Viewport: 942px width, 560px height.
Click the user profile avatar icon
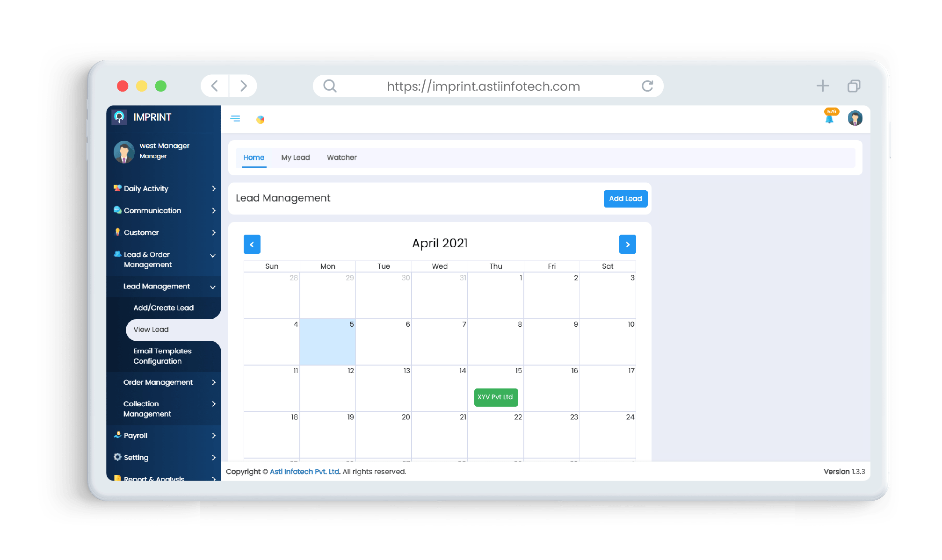coord(855,117)
